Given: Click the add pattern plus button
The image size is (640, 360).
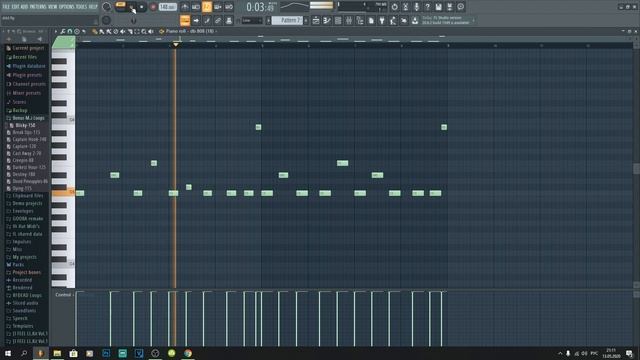Looking at the screenshot, I should pos(306,20).
